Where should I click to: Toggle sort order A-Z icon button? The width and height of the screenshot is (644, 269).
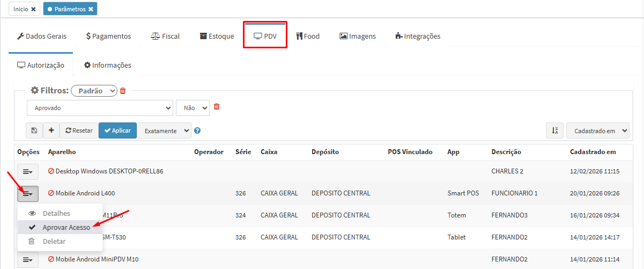click(x=554, y=130)
